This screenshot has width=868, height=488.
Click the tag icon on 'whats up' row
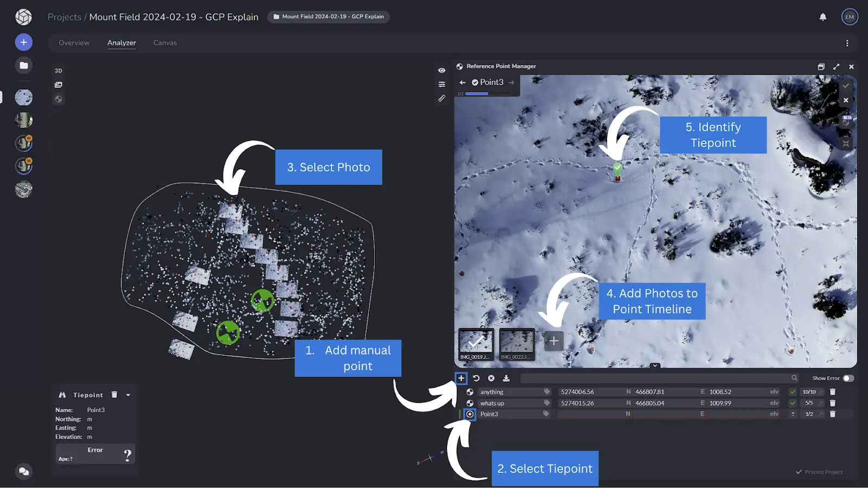[546, 403]
